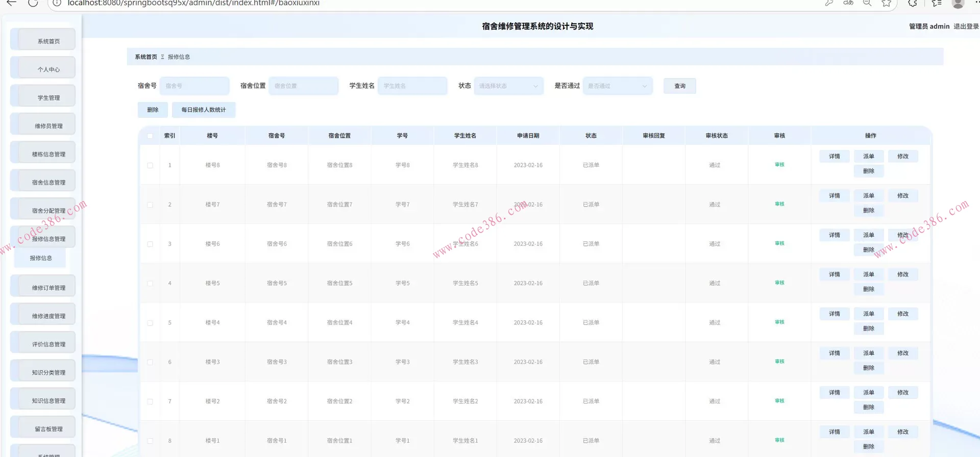The image size is (980, 457).
Task: Select the checkbox for row 3 (楼号6)
Action: click(x=150, y=244)
